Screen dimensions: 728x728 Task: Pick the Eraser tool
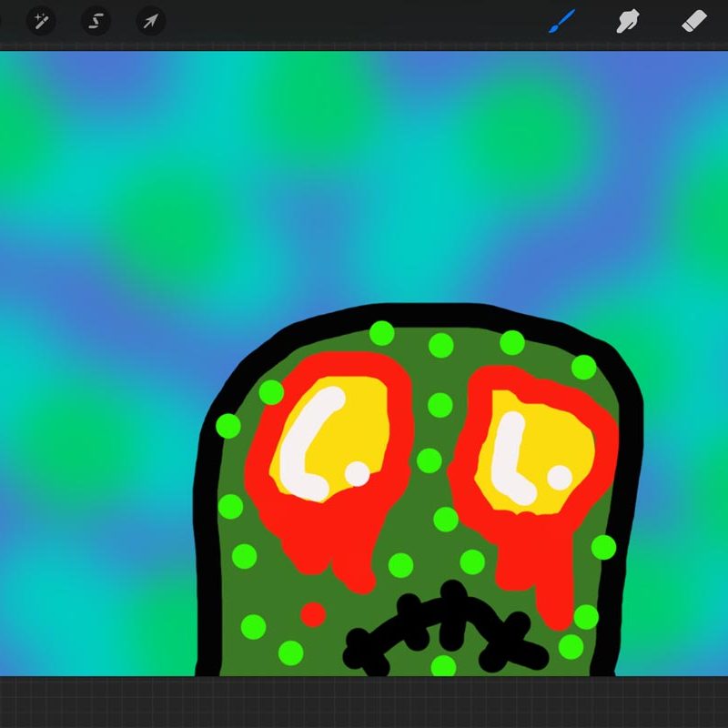694,20
